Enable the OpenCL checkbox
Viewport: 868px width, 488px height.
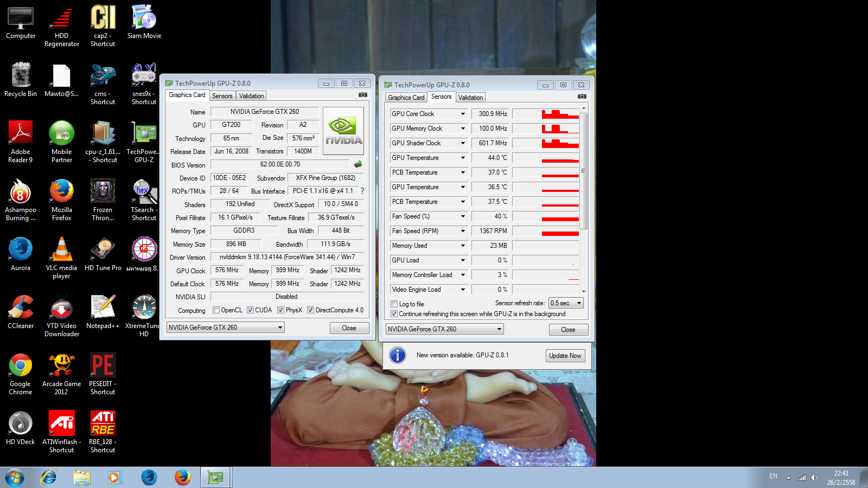[216, 310]
